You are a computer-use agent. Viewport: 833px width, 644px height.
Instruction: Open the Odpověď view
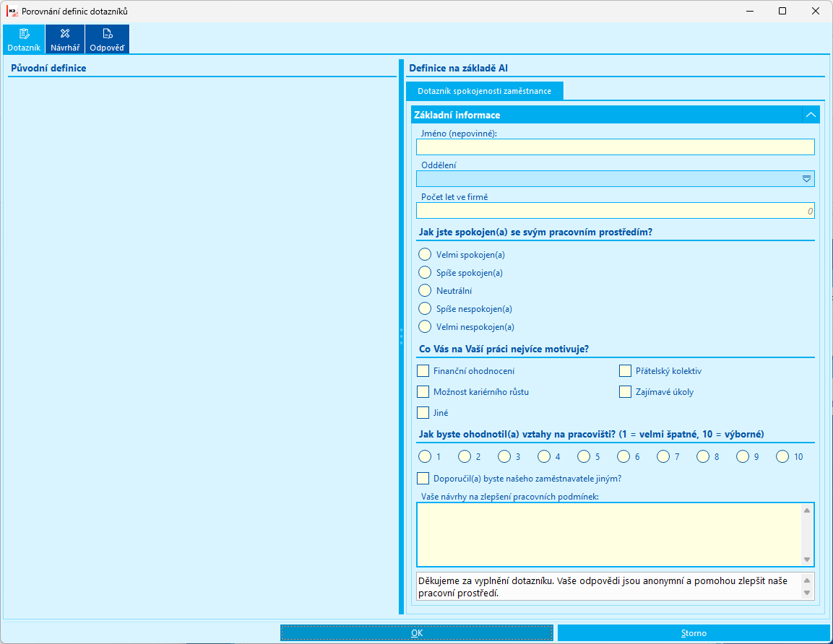(107, 39)
